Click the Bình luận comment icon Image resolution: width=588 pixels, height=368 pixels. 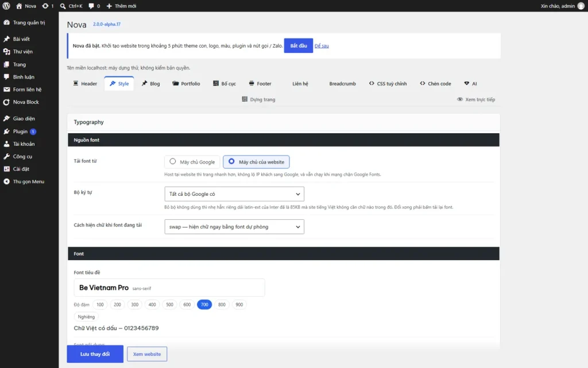[x=7, y=77]
